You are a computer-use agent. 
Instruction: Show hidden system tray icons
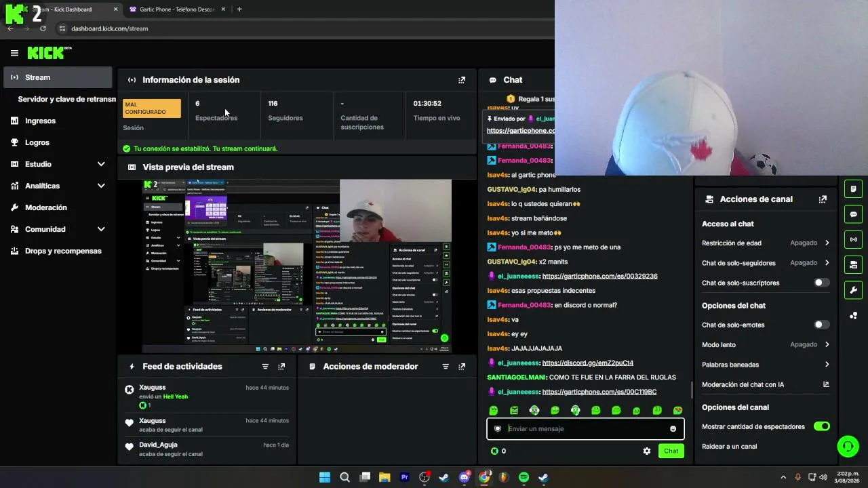[783, 477]
